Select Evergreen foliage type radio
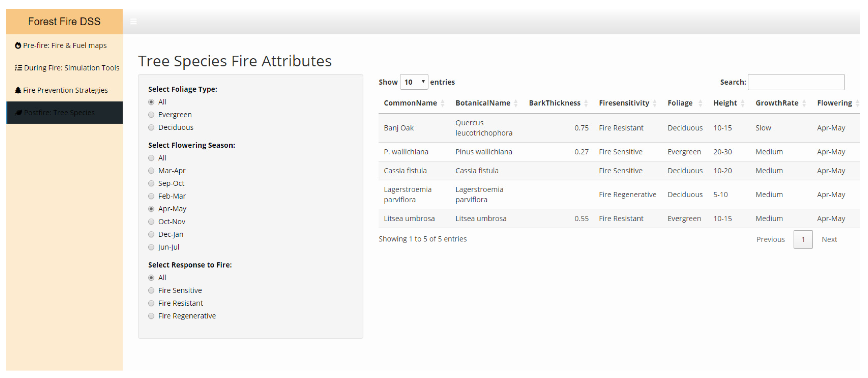The width and height of the screenshot is (868, 378). coord(151,115)
